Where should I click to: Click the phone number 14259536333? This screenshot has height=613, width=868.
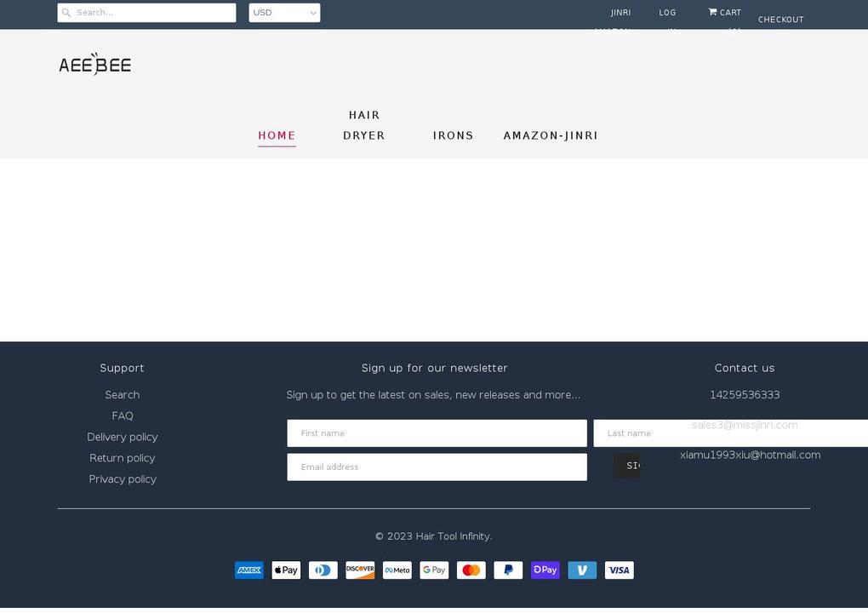[x=745, y=395]
